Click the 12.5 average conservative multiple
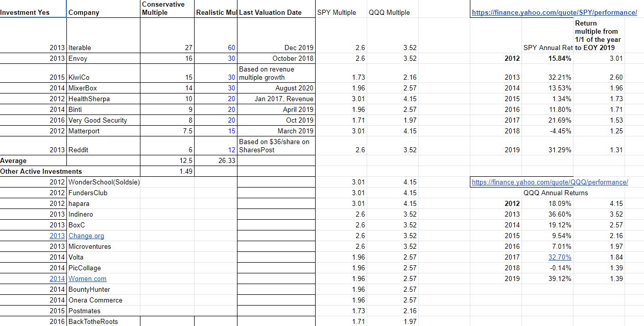Screen dimensions: 644x326 tap(167, 160)
